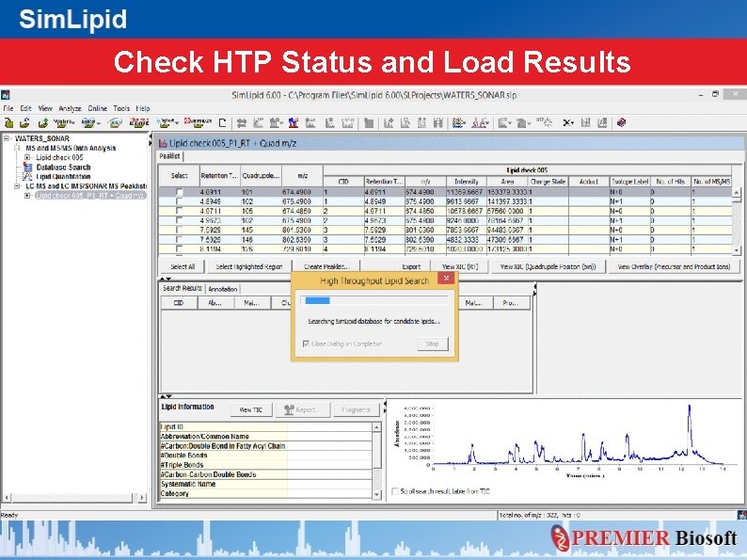Select the Search Results tab
The width and height of the screenshot is (747, 560).
pyautogui.click(x=183, y=288)
